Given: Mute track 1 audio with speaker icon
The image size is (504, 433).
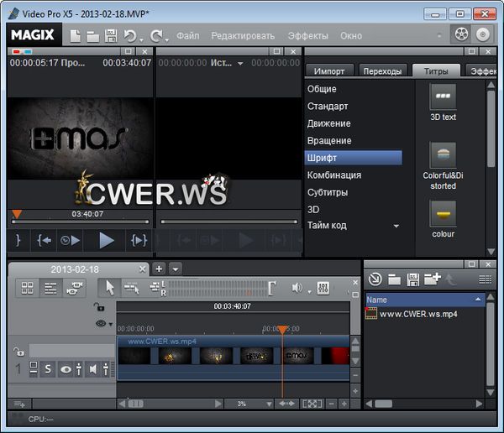Looking at the screenshot, I should point(93,369).
